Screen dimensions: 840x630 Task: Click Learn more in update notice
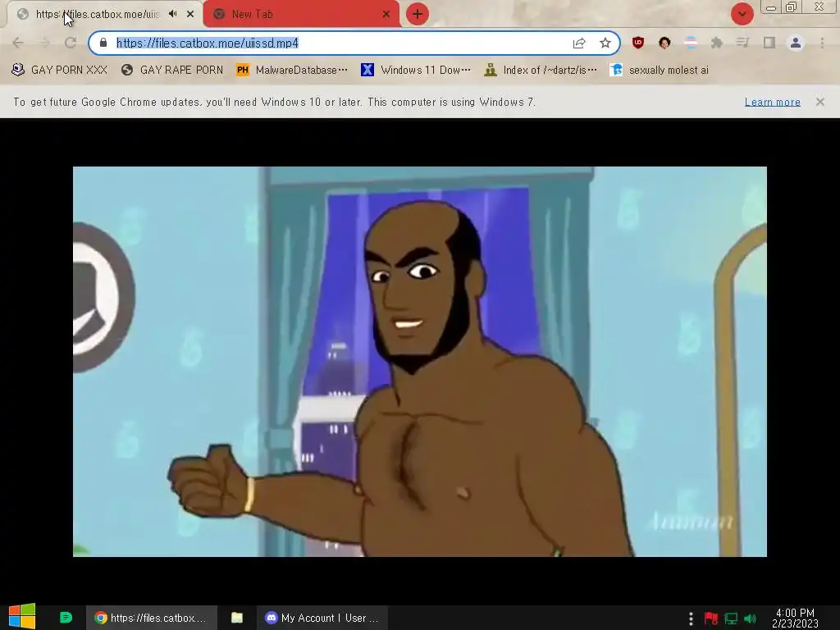tap(773, 102)
